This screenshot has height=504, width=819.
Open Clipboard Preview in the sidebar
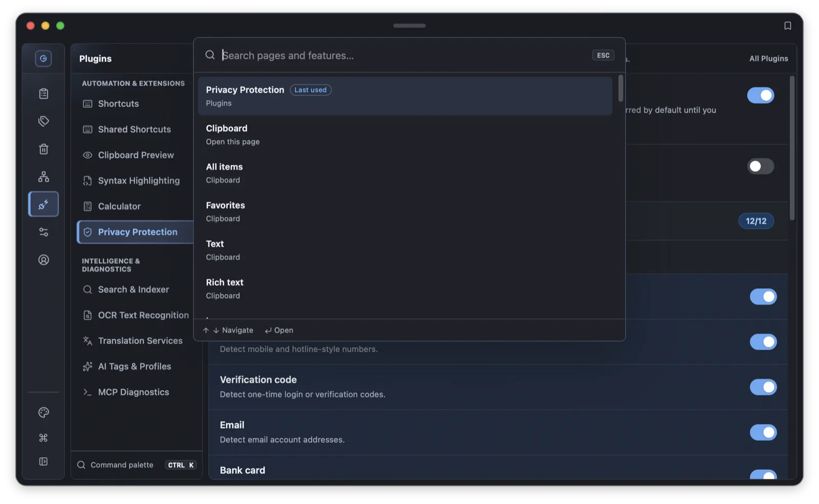[135, 155]
